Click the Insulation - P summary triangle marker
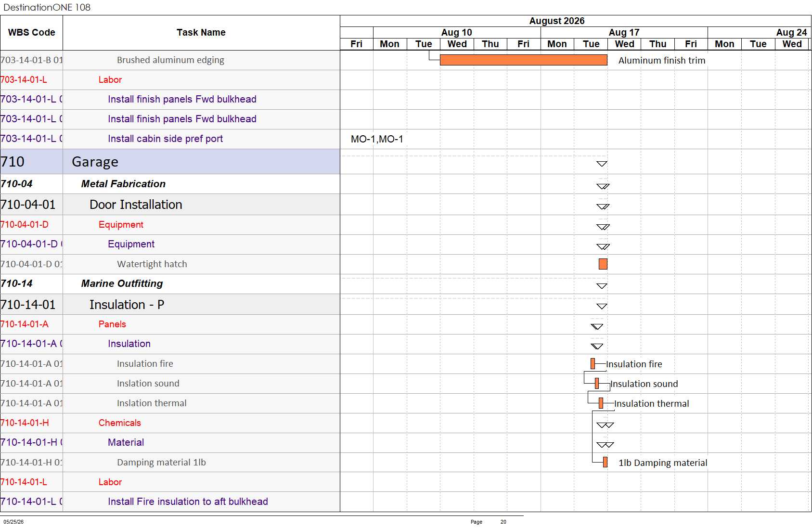 pos(602,306)
